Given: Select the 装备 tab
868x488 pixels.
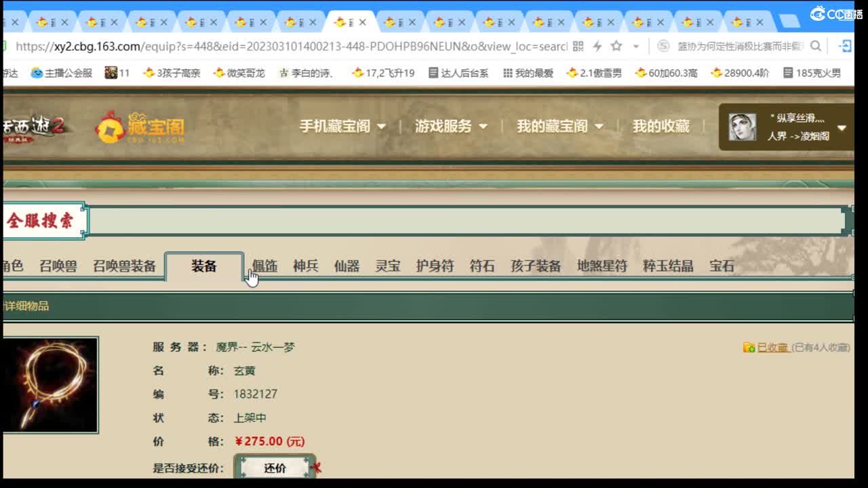Looking at the screenshot, I should tap(204, 266).
